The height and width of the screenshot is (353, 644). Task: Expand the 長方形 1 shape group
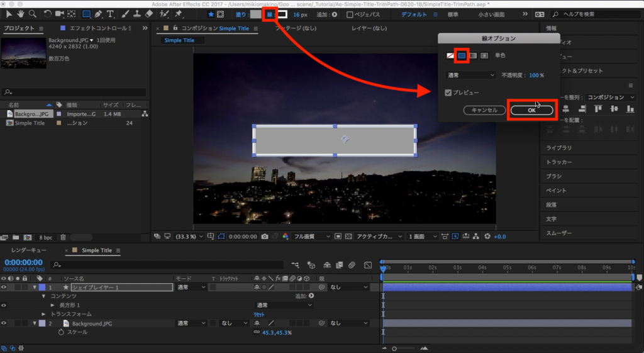point(53,305)
